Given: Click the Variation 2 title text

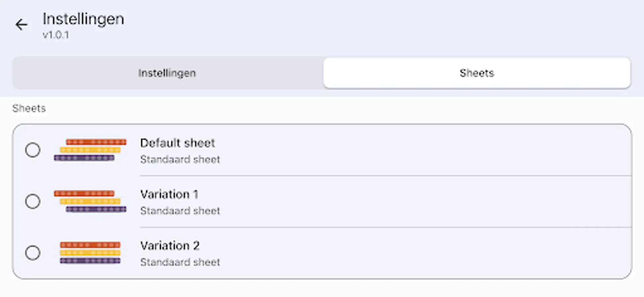Looking at the screenshot, I should [170, 246].
